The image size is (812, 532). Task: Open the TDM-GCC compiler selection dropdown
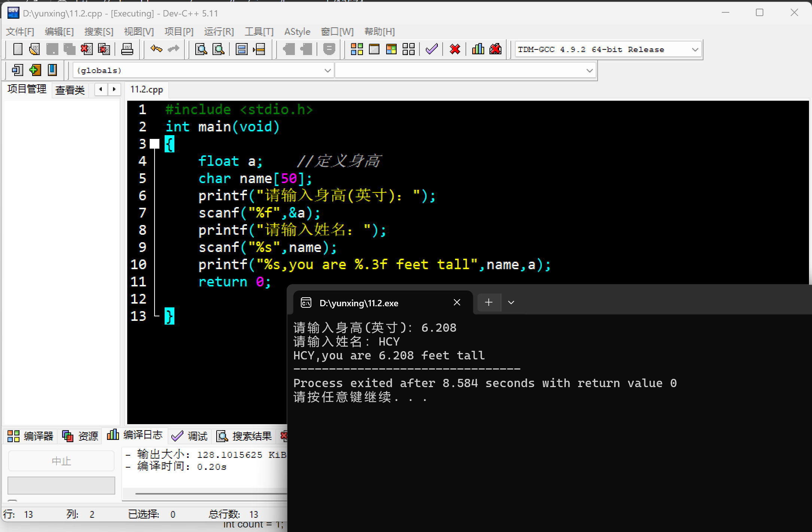tap(695, 49)
